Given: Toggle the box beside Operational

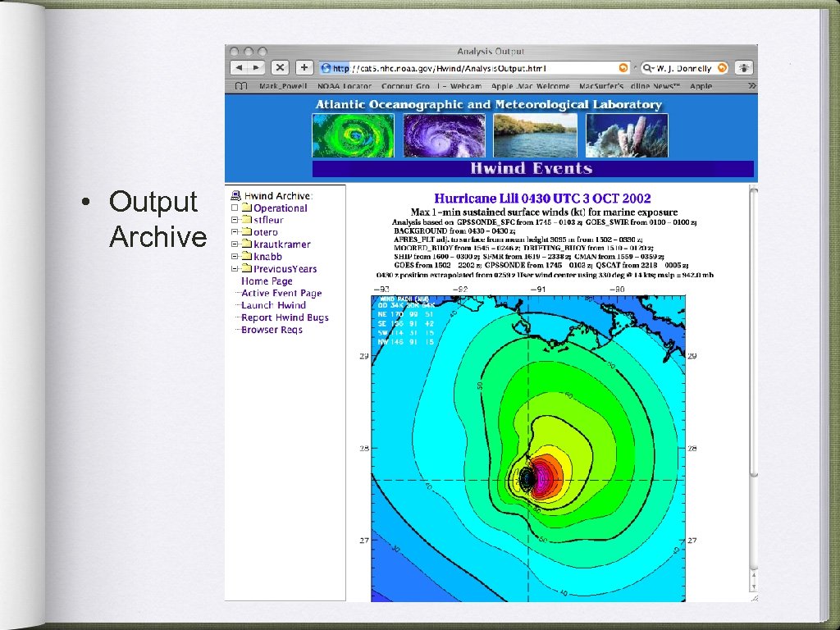Looking at the screenshot, I should tap(234, 208).
